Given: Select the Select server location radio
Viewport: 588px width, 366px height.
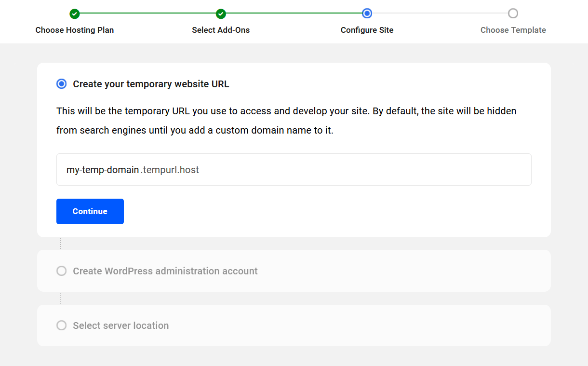Looking at the screenshot, I should (x=62, y=325).
